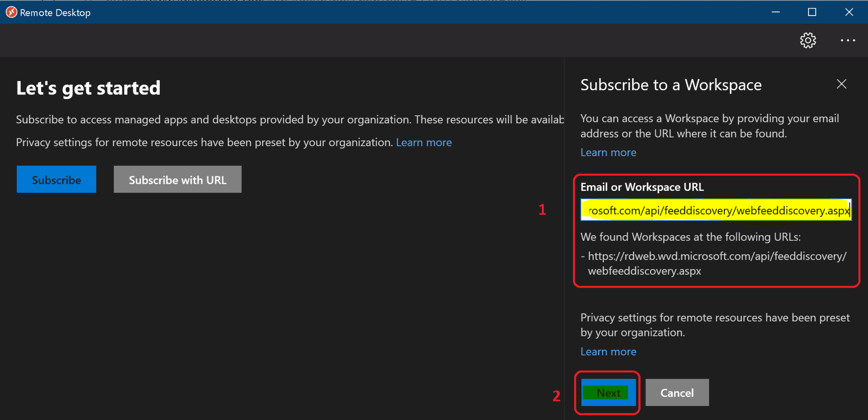
Task: Click the 'Subscribe to a Workspace' heading
Action: tap(671, 85)
